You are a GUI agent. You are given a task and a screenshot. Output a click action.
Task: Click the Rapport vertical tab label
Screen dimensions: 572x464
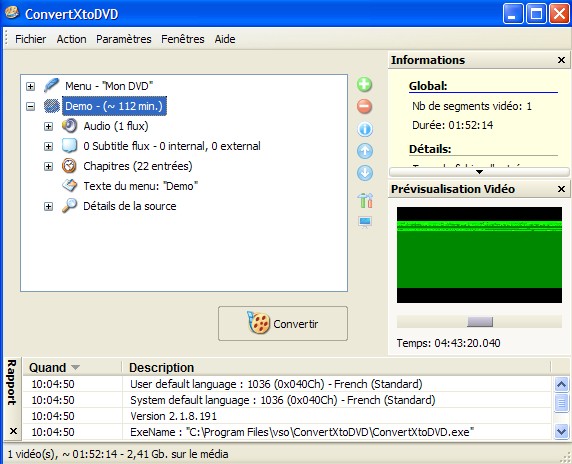pos(12,382)
